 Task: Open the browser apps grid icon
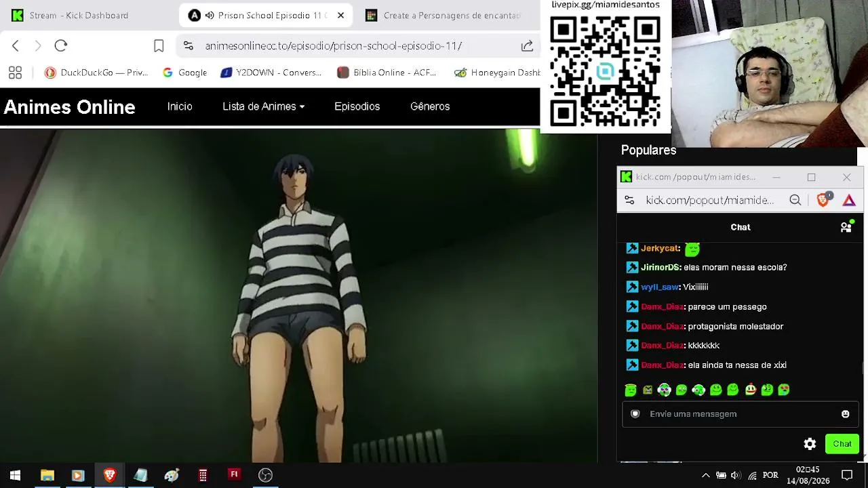click(15, 73)
